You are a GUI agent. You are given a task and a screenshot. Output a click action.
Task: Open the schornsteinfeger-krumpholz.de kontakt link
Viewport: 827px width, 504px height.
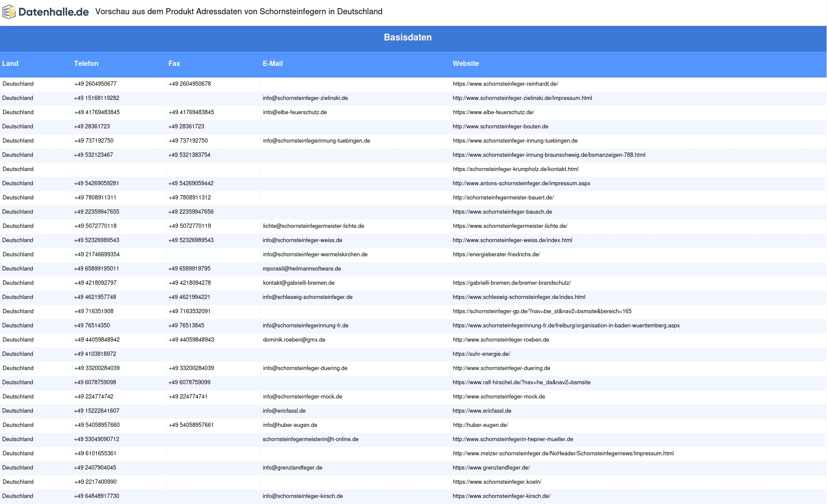[x=516, y=169]
